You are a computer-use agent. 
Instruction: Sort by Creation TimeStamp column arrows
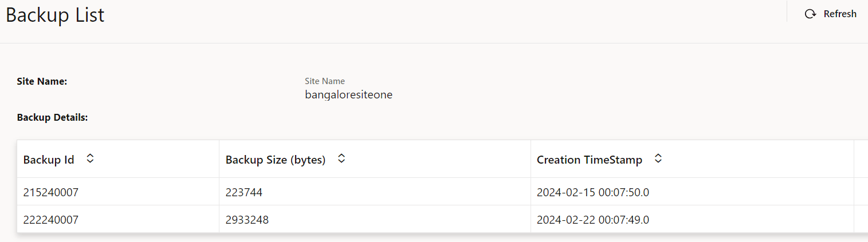click(658, 159)
